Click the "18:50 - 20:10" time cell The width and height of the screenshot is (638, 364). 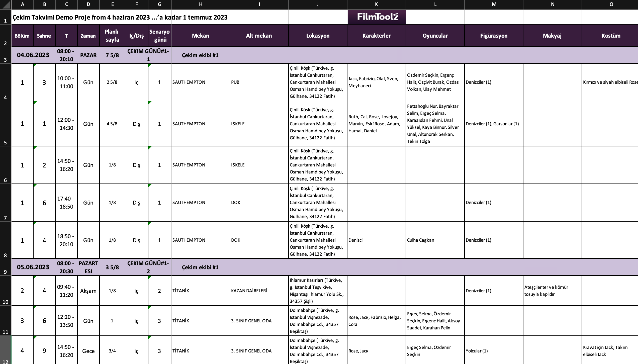coord(66,240)
